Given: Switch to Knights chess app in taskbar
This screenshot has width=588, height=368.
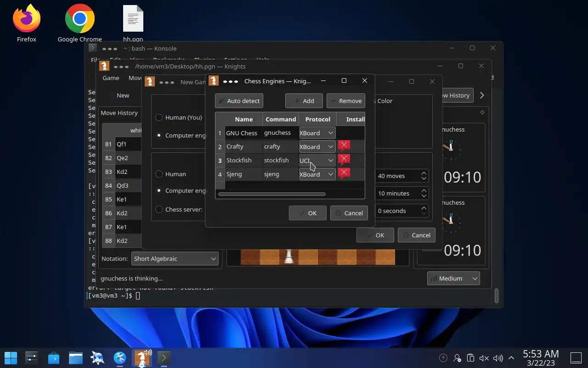Looking at the screenshot, I should click(142, 358).
